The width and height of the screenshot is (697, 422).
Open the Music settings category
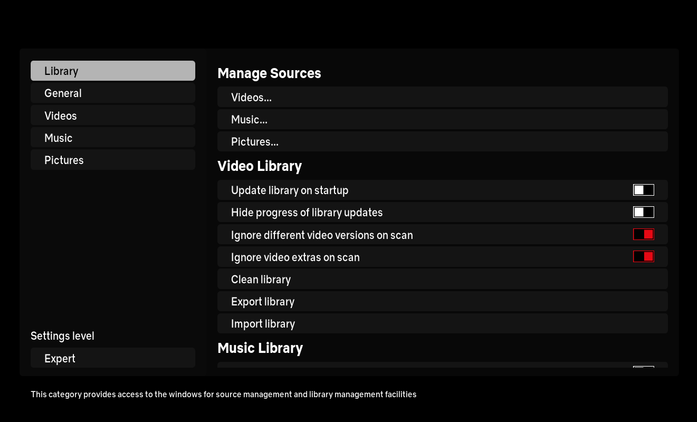tap(113, 138)
